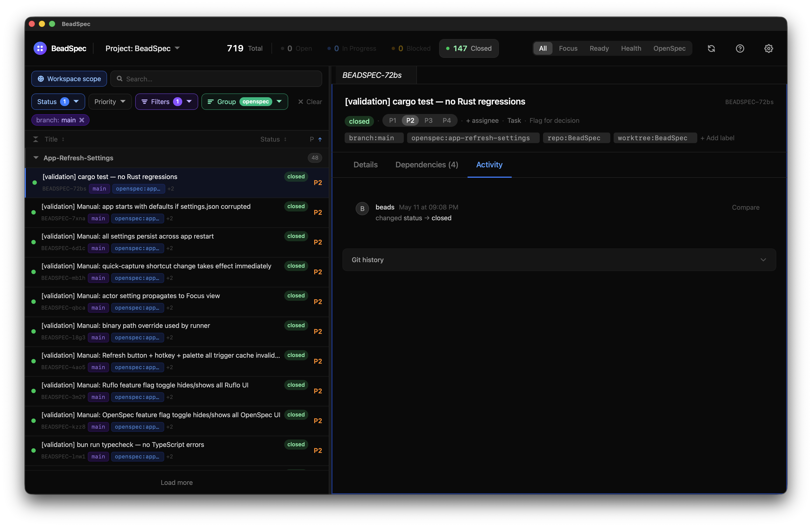Click the collapse-all icon beside Title

pos(36,139)
